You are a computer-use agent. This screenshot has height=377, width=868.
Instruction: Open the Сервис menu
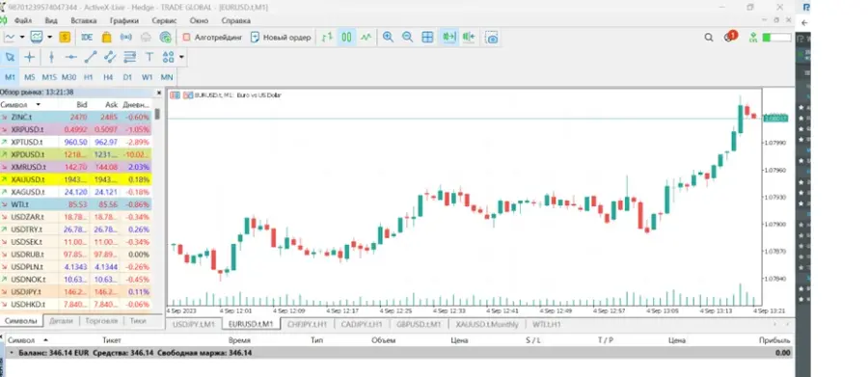[164, 20]
